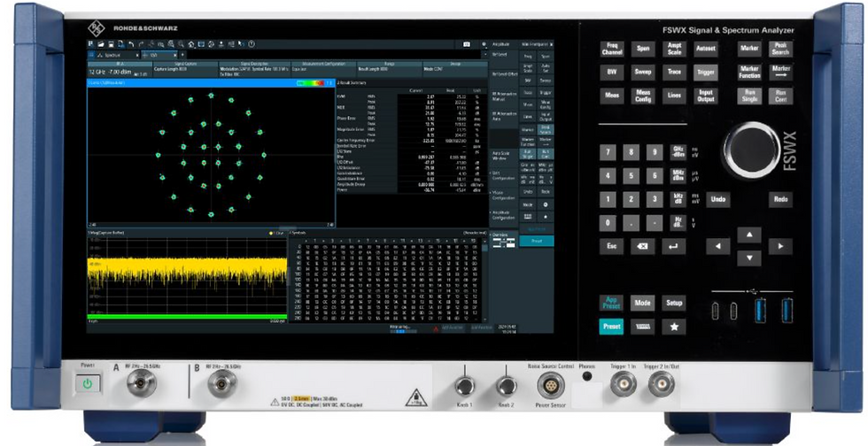Screen dimensions: 868x446
Task: Click Peak Search in on-screen mini frontpanel
Action: [546, 129]
